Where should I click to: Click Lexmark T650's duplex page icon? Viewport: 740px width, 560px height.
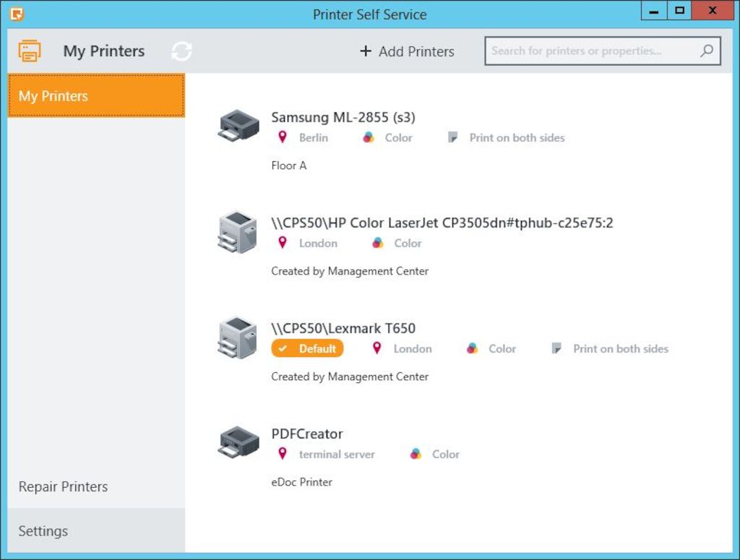click(x=556, y=348)
